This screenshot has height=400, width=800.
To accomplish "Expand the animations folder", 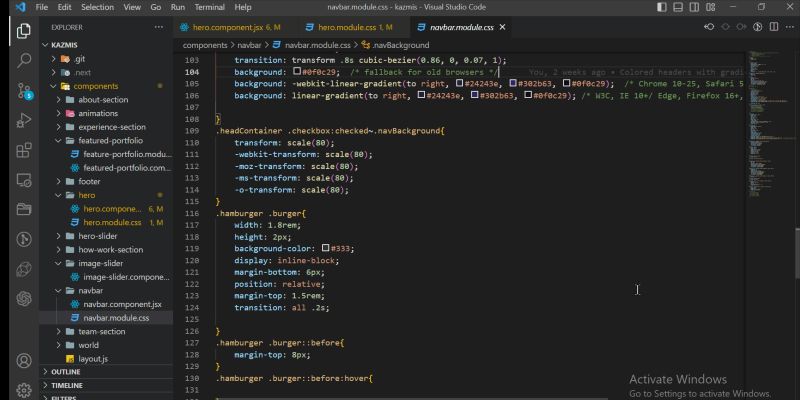I will (106, 113).
